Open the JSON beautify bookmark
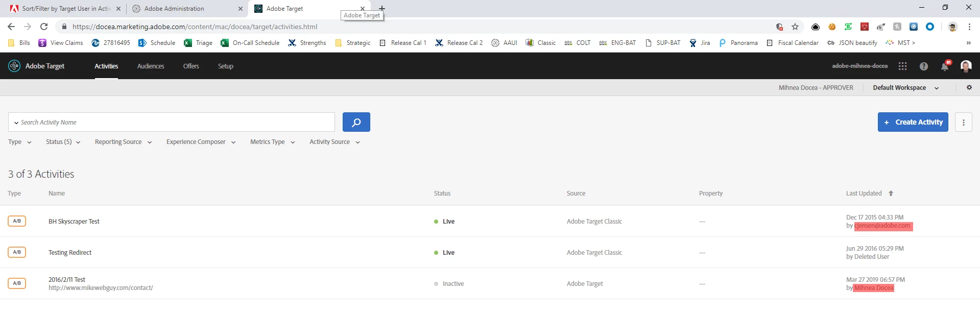This screenshot has width=980, height=314. tap(852, 43)
